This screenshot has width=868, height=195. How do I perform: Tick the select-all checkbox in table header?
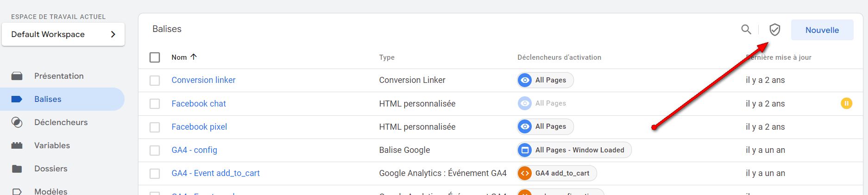click(155, 57)
